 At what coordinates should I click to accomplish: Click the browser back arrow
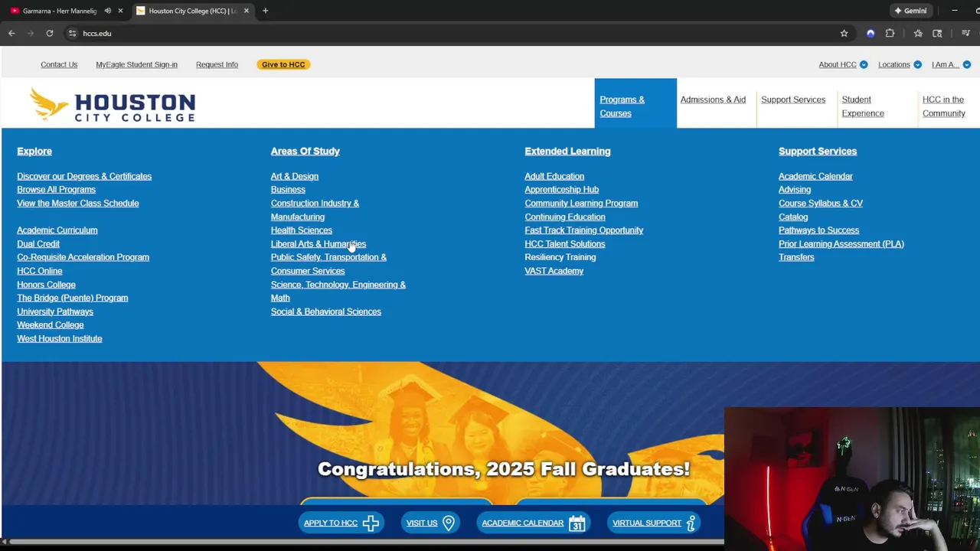pyautogui.click(x=11, y=34)
